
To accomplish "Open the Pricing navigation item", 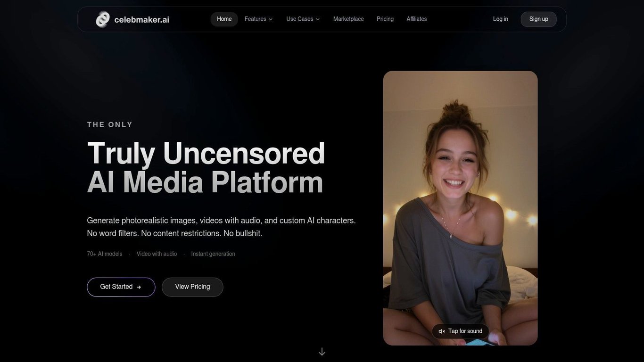I will 385,19.
